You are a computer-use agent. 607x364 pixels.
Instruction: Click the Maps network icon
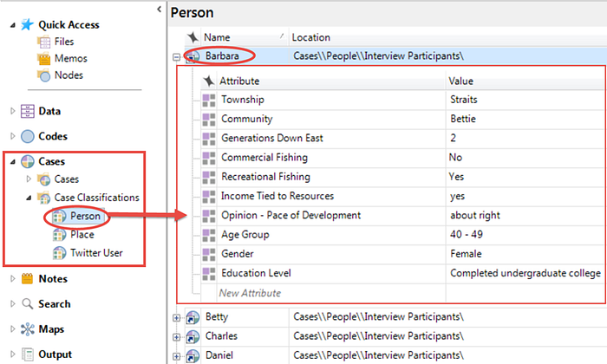click(x=28, y=329)
